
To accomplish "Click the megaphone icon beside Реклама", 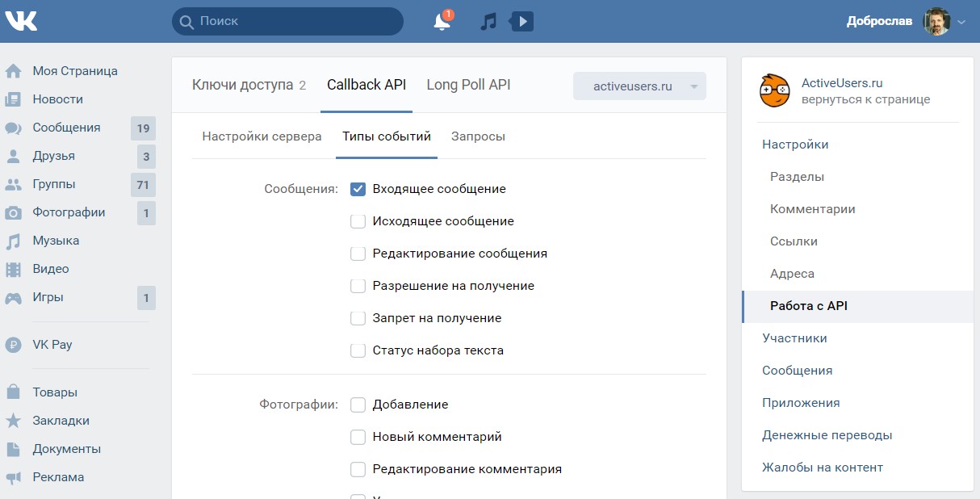I will point(14,477).
